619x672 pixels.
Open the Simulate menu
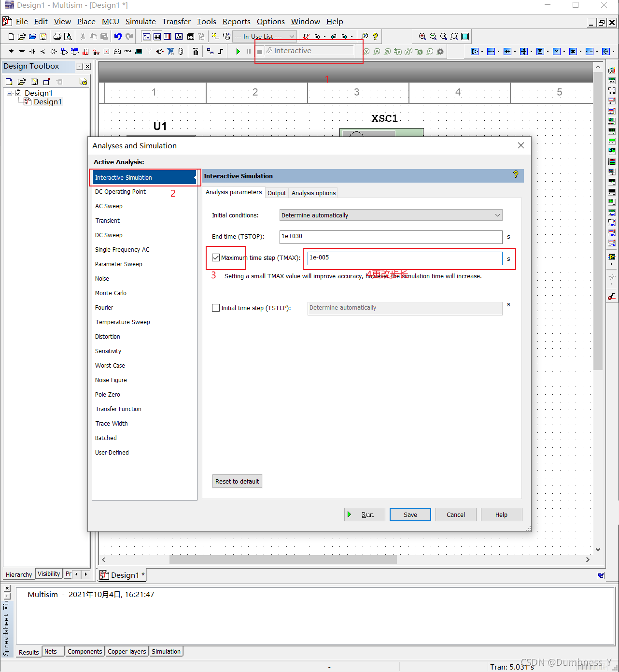(x=141, y=21)
